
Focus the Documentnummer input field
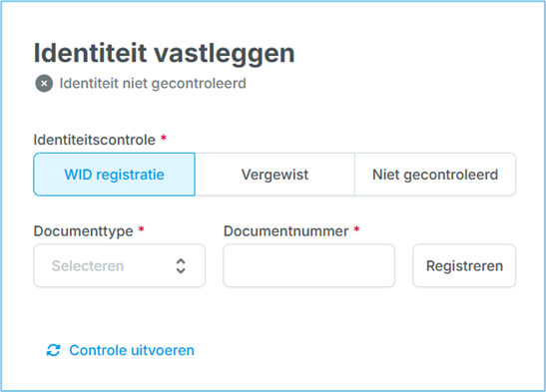[x=308, y=265]
